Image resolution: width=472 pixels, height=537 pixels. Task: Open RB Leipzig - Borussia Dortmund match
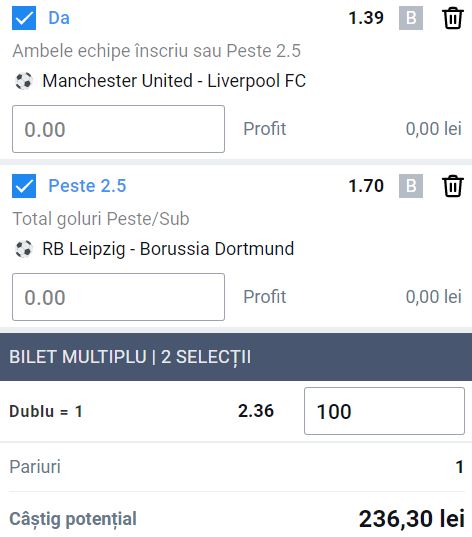(x=168, y=249)
